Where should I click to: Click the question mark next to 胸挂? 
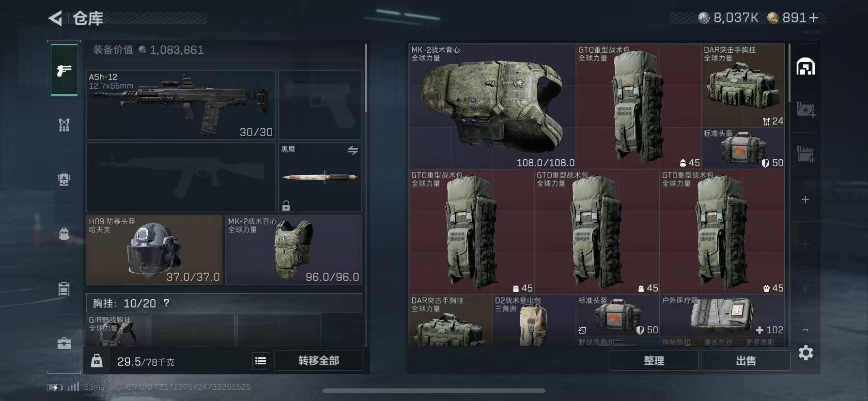[167, 303]
